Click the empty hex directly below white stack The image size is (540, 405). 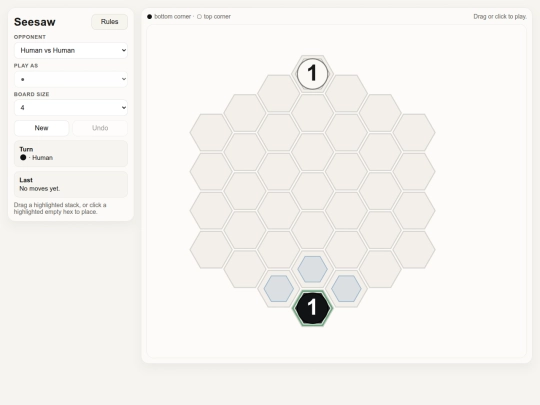coord(312,113)
